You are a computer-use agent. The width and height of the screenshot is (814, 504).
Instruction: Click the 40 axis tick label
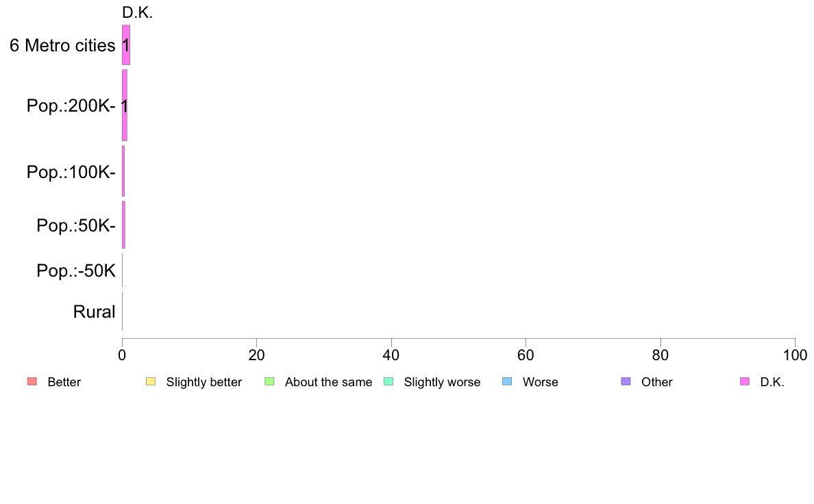point(391,355)
